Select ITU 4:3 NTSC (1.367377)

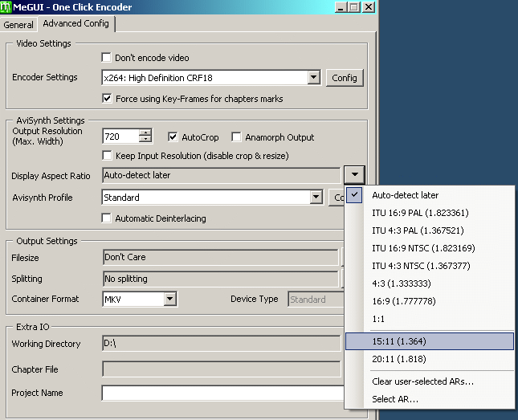(x=429, y=266)
